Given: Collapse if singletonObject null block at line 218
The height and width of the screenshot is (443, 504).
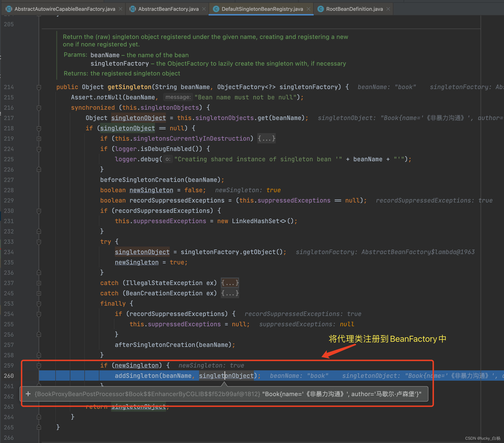Looking at the screenshot, I should tap(39, 129).
